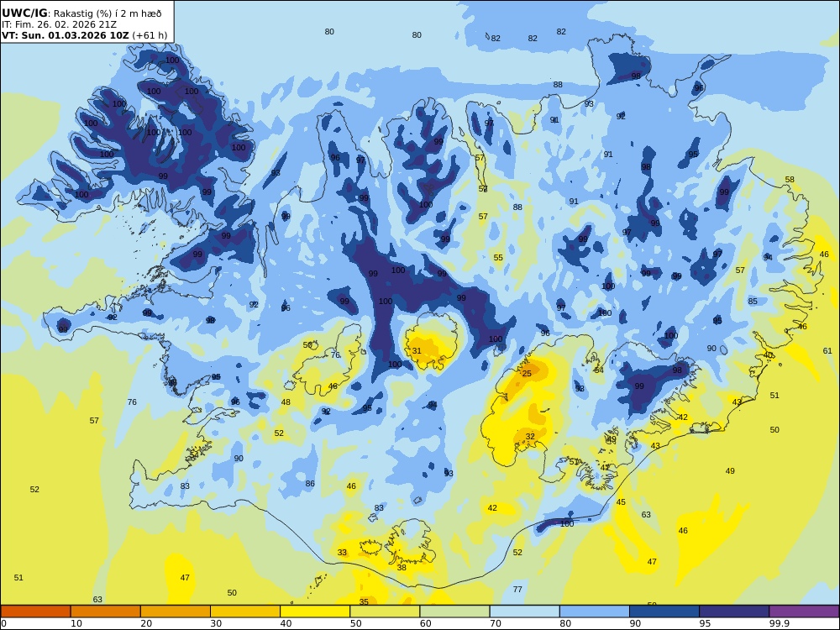Image resolution: width=840 pixels, height=630 pixels.
Task: Select the "33" value near the south coast
Action: click(342, 553)
